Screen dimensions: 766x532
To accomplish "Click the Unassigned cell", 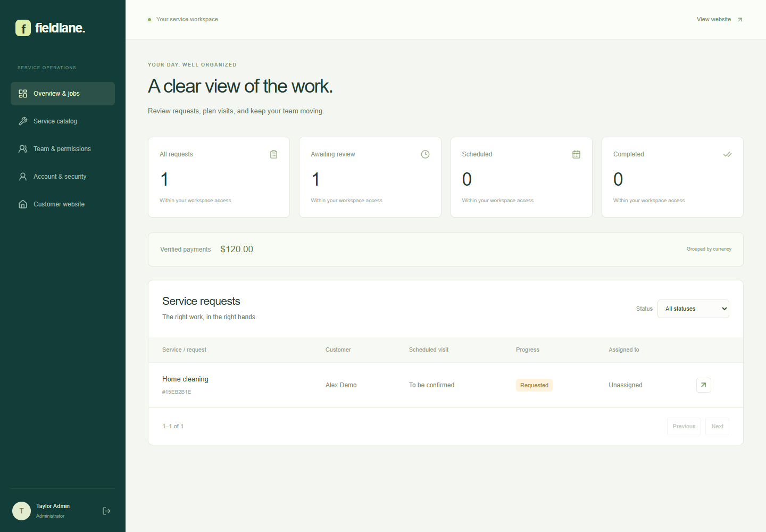I will click(x=626, y=385).
